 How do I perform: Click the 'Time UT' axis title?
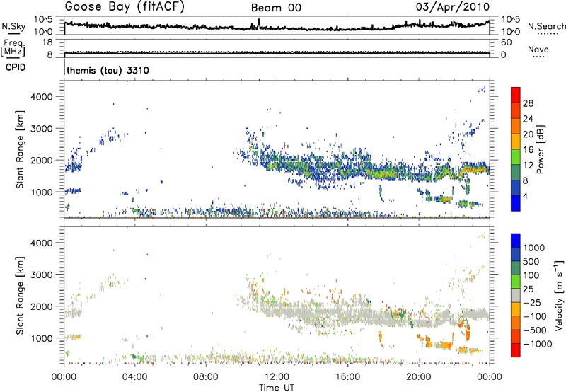pos(277,387)
